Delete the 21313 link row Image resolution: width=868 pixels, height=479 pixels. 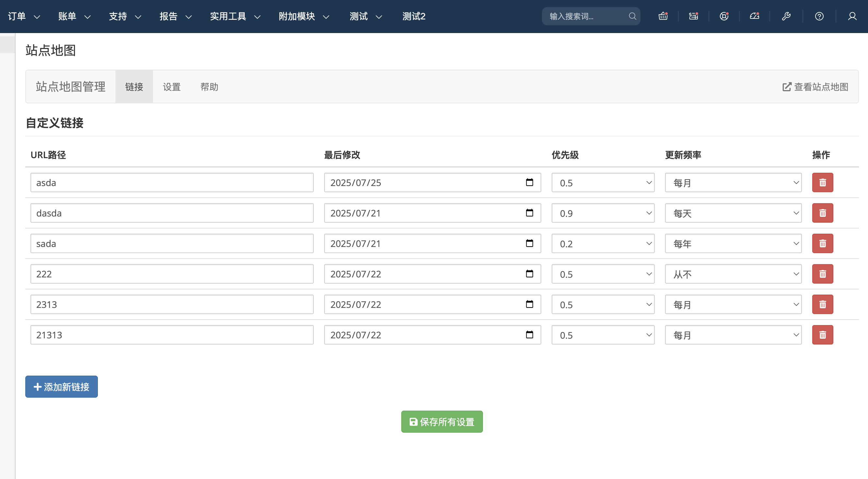point(823,334)
